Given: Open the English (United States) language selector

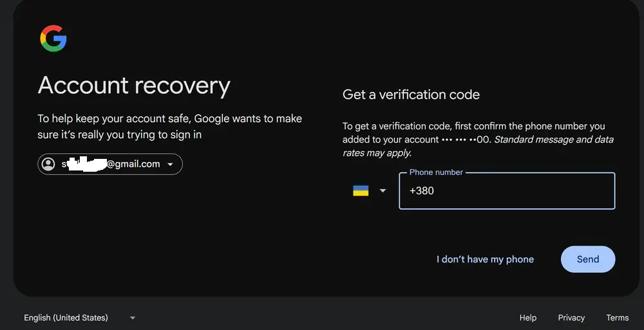Looking at the screenshot, I should point(80,318).
